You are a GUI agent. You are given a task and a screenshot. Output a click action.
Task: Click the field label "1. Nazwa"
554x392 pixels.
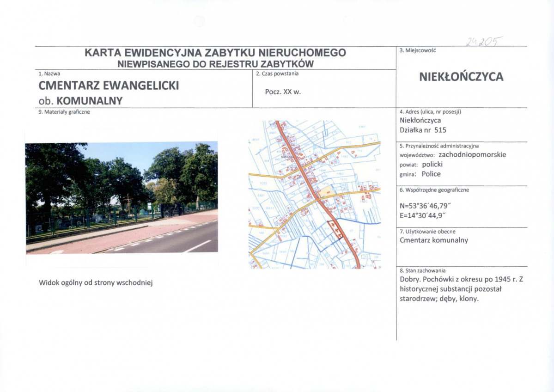click(x=49, y=74)
